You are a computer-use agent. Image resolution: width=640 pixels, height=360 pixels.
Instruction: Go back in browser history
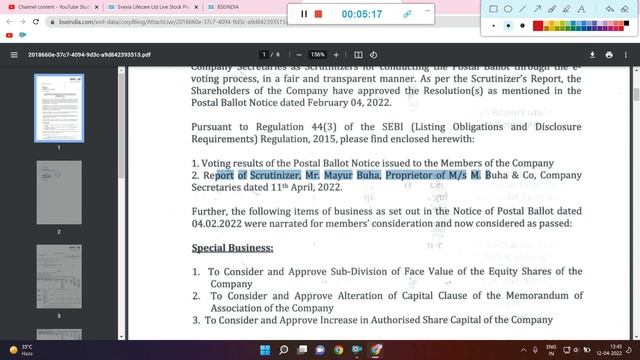tap(9, 22)
